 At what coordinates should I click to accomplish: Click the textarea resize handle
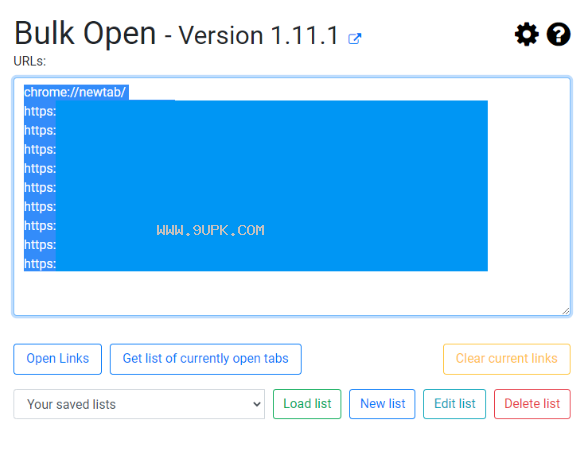pyautogui.click(x=566, y=311)
